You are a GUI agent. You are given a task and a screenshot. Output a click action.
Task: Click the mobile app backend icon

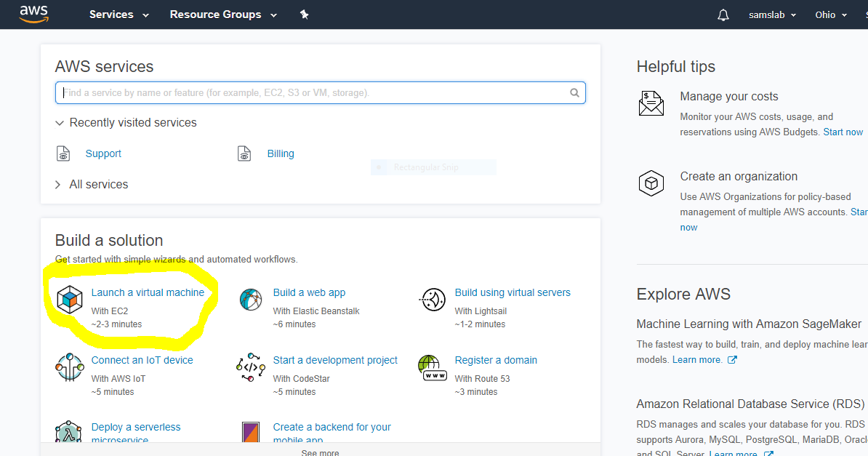click(251, 432)
